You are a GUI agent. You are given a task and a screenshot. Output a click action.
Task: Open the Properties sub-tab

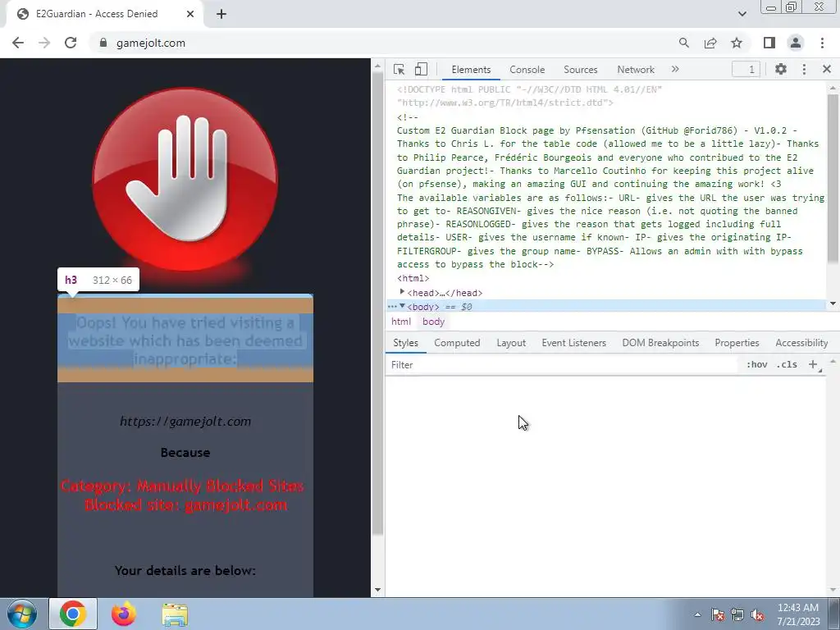tap(737, 343)
